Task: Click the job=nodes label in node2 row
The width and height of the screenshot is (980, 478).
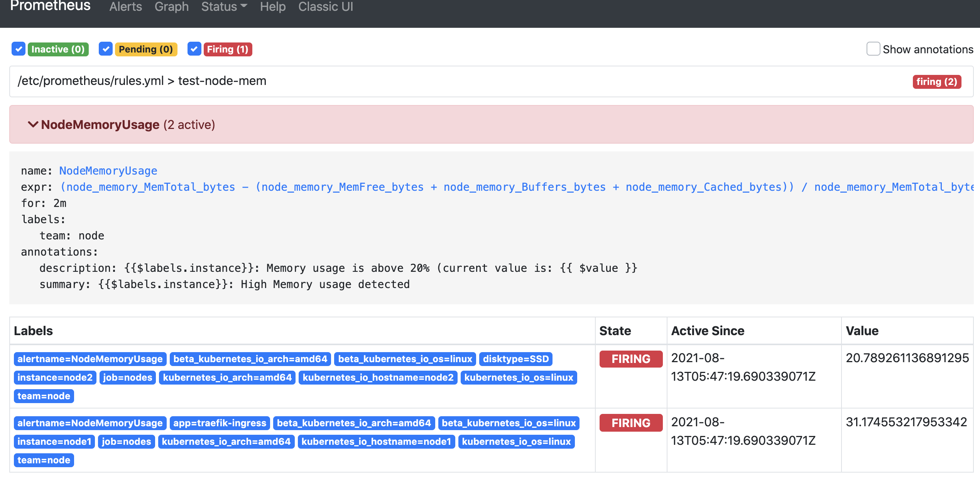Action: tap(128, 377)
